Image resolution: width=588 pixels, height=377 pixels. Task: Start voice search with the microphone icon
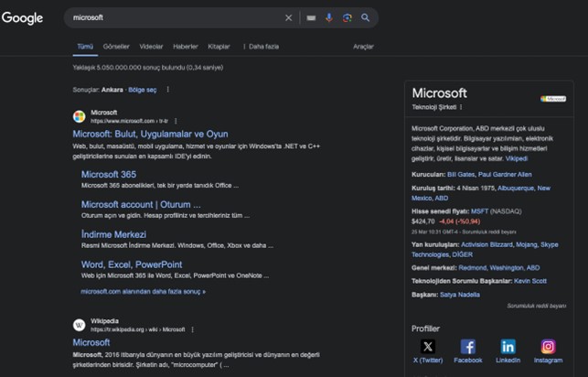click(x=329, y=17)
